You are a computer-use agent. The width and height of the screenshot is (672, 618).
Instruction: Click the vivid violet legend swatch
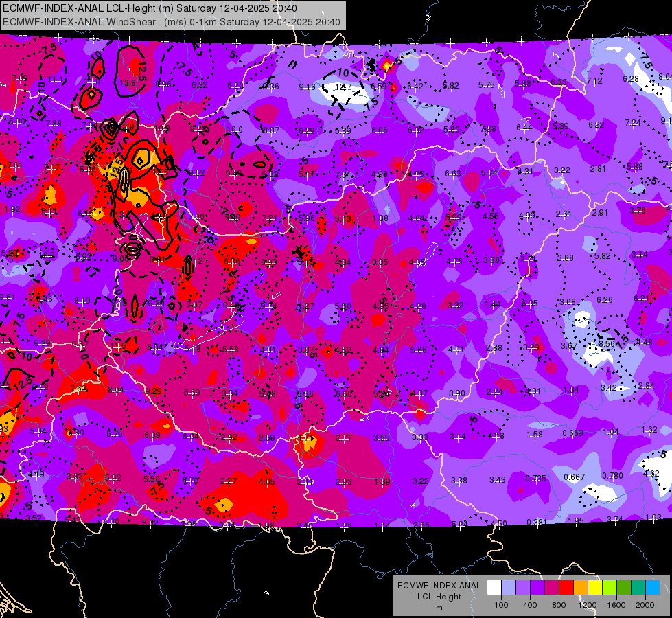(537, 587)
